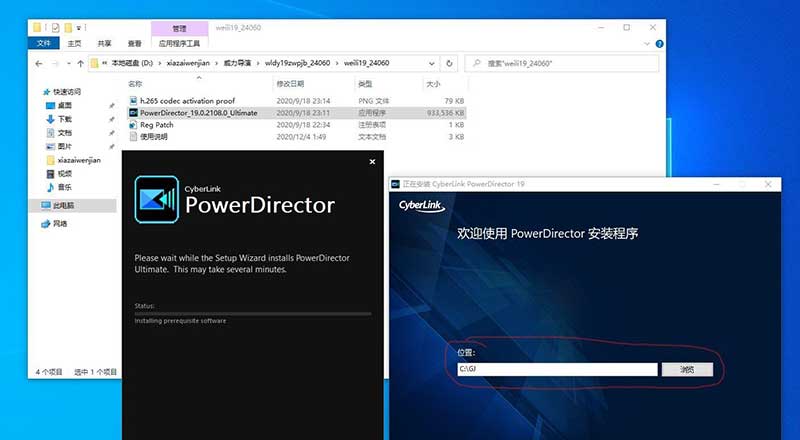Open 下载 in navigation pane

65,119
